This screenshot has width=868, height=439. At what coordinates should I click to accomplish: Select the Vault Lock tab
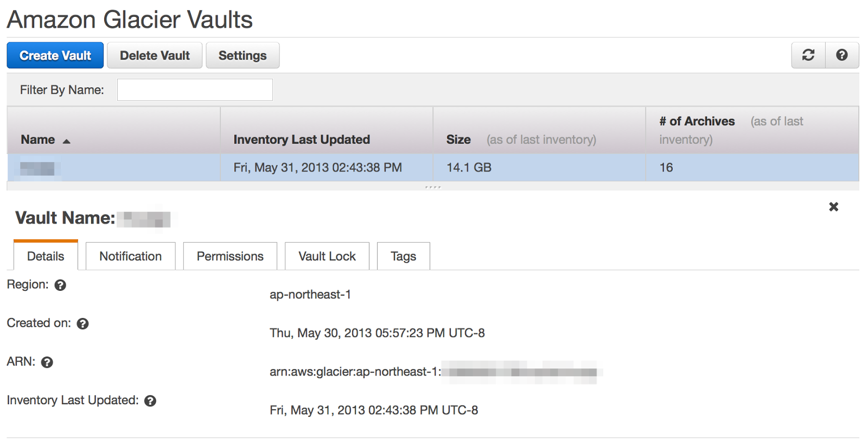click(x=327, y=256)
